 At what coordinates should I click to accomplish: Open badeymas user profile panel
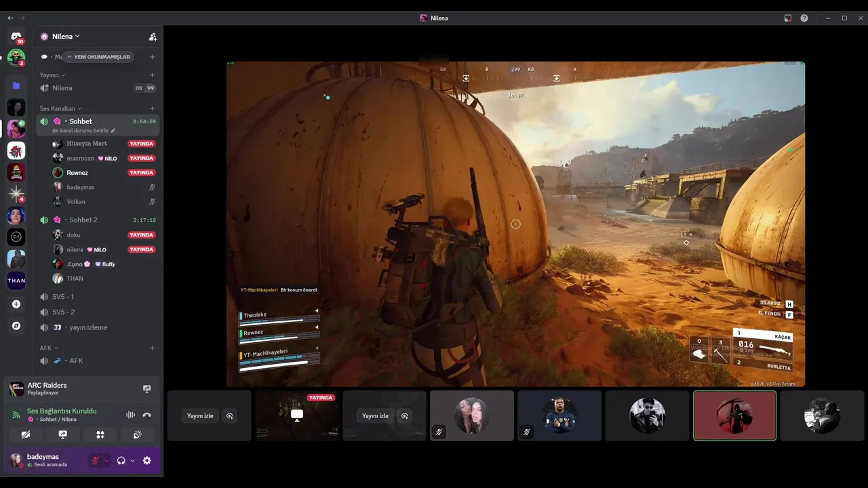pyautogui.click(x=47, y=461)
